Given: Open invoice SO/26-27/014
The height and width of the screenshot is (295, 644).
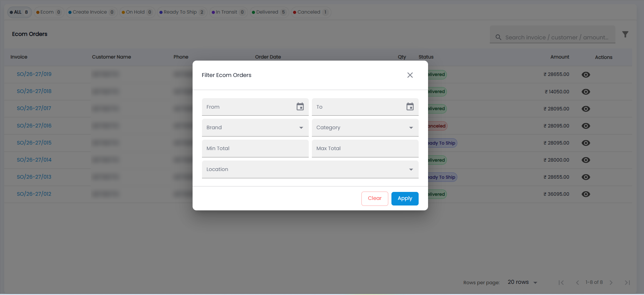Looking at the screenshot, I should [x=34, y=160].
